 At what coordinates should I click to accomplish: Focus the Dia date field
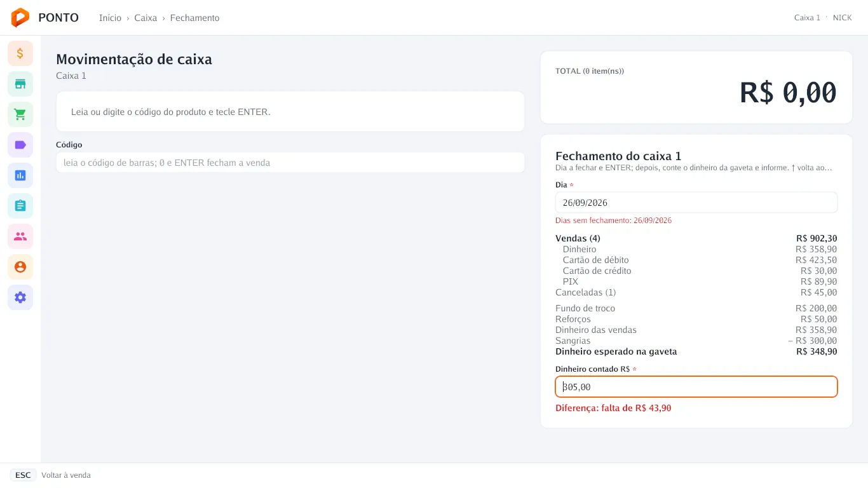coord(696,203)
